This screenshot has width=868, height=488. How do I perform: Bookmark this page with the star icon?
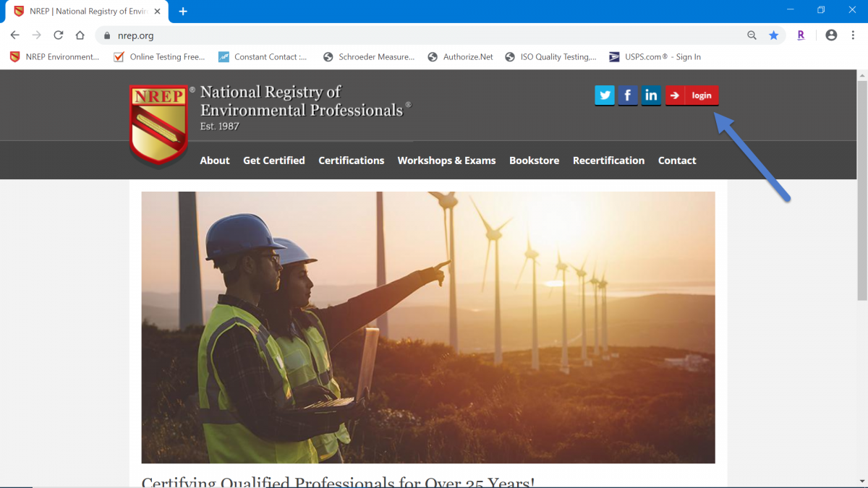pyautogui.click(x=774, y=35)
